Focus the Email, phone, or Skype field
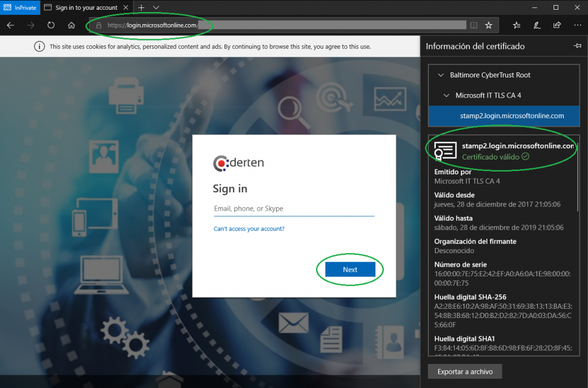This screenshot has height=388, width=588. point(294,209)
